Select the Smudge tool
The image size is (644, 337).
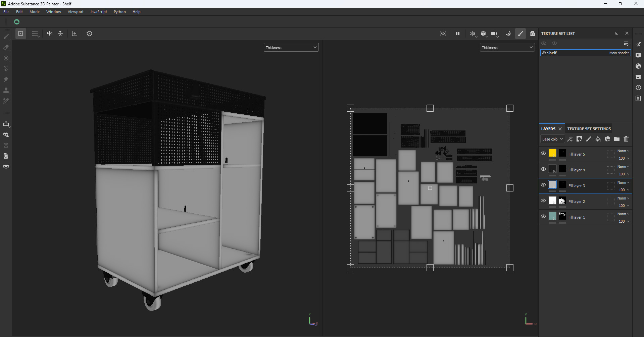point(6,79)
